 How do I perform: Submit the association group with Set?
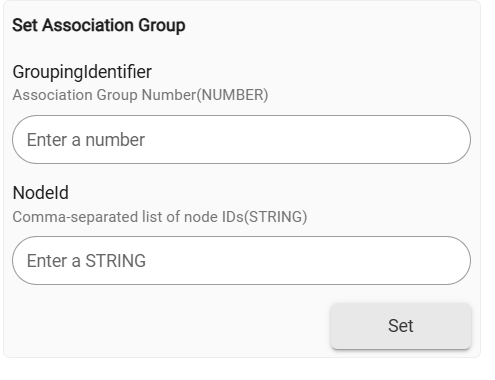click(401, 326)
